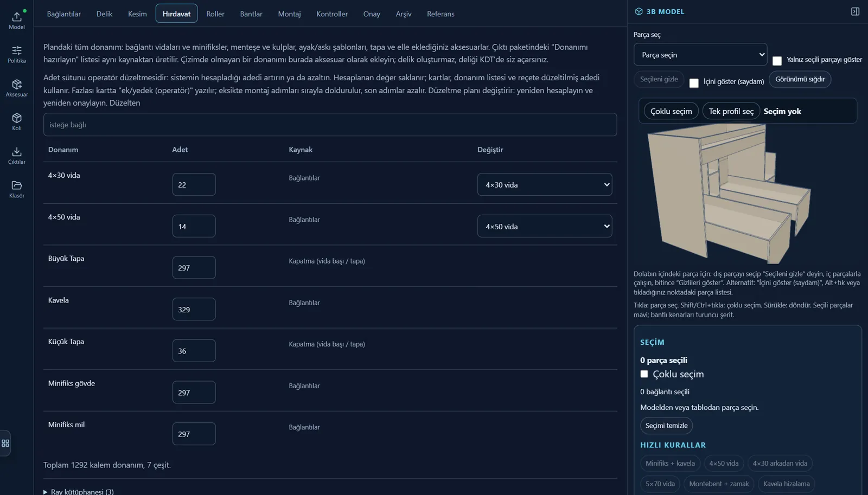The height and width of the screenshot is (495, 868).
Task: Click the 'Tek profil seç' button
Action: click(x=731, y=111)
